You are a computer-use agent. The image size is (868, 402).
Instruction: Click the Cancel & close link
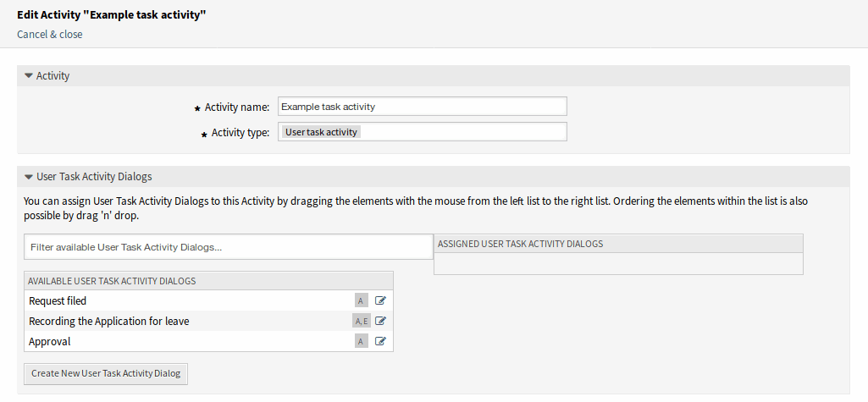coord(50,35)
